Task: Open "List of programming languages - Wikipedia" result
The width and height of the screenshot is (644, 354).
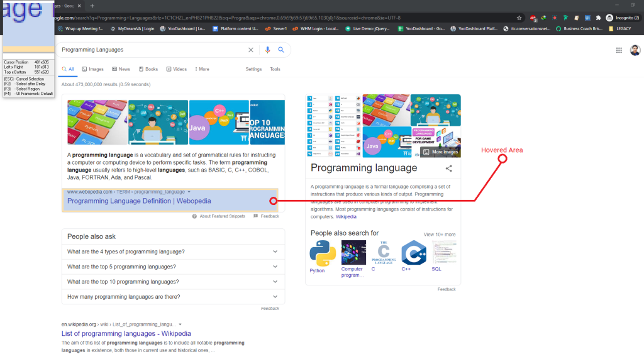Action: 126,333
